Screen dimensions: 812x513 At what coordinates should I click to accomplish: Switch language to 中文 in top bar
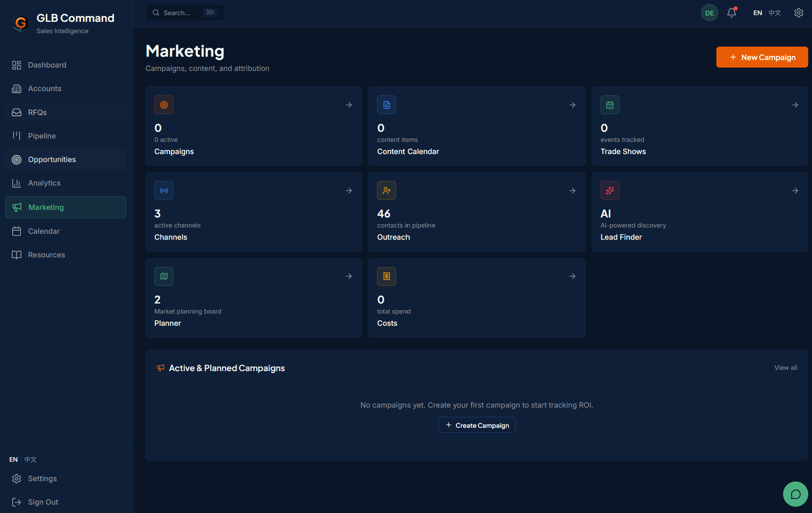[x=774, y=13]
